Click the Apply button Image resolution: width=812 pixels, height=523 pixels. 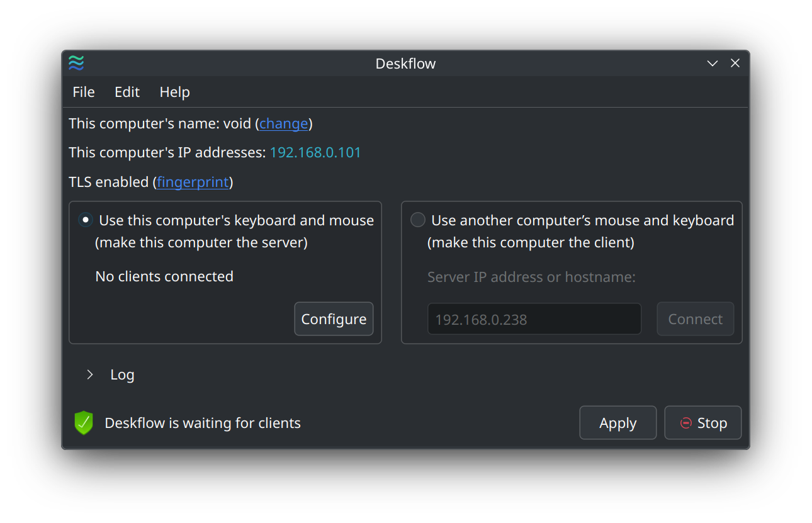(618, 423)
